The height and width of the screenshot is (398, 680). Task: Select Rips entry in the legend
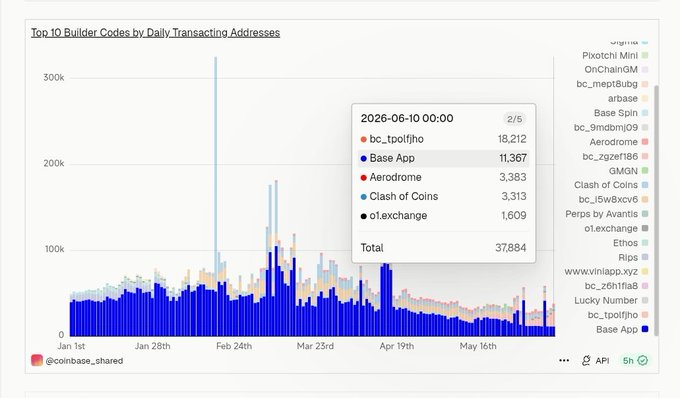coord(633,258)
